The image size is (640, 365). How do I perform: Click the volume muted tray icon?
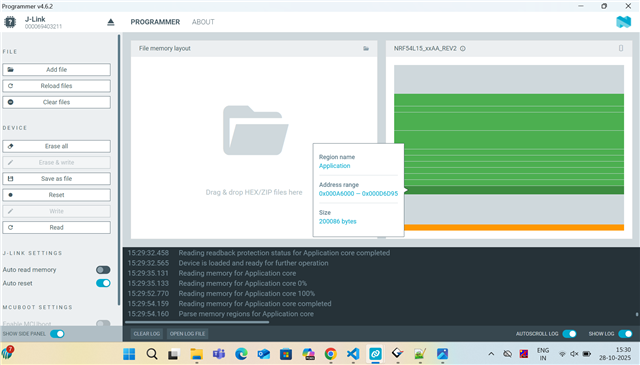pos(574,354)
